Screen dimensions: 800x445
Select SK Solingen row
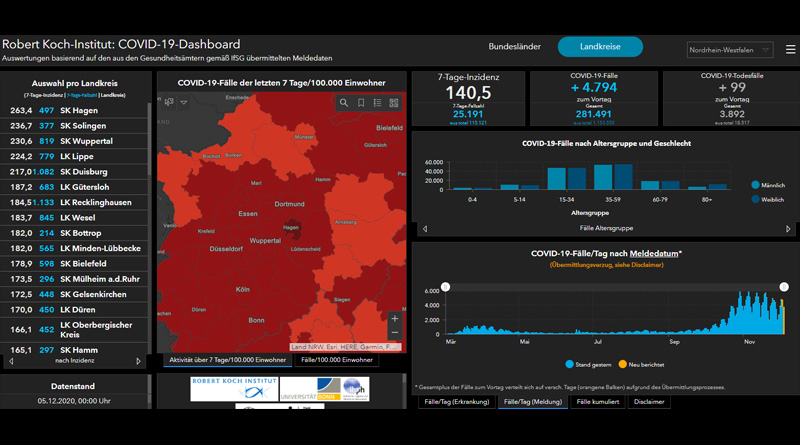[74, 126]
